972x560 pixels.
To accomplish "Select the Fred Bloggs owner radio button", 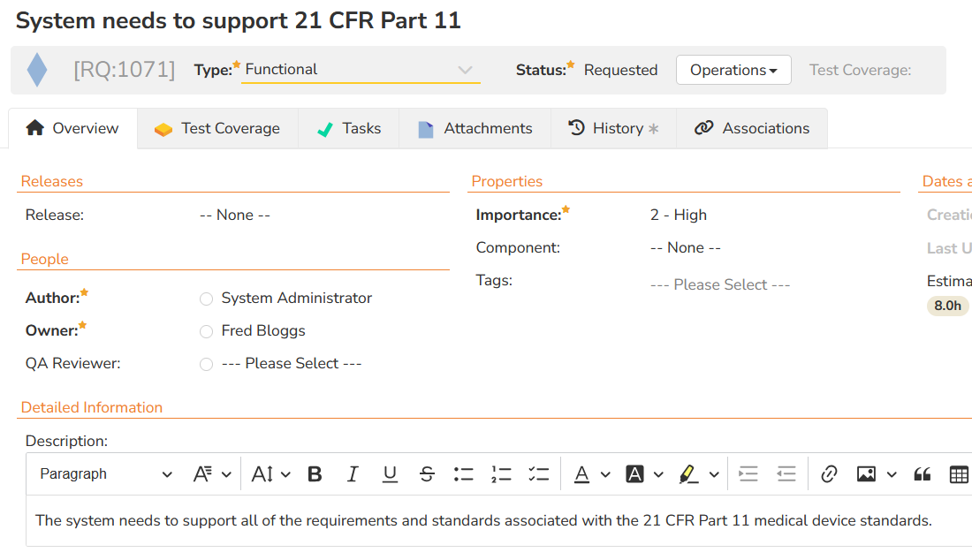I will click(206, 331).
